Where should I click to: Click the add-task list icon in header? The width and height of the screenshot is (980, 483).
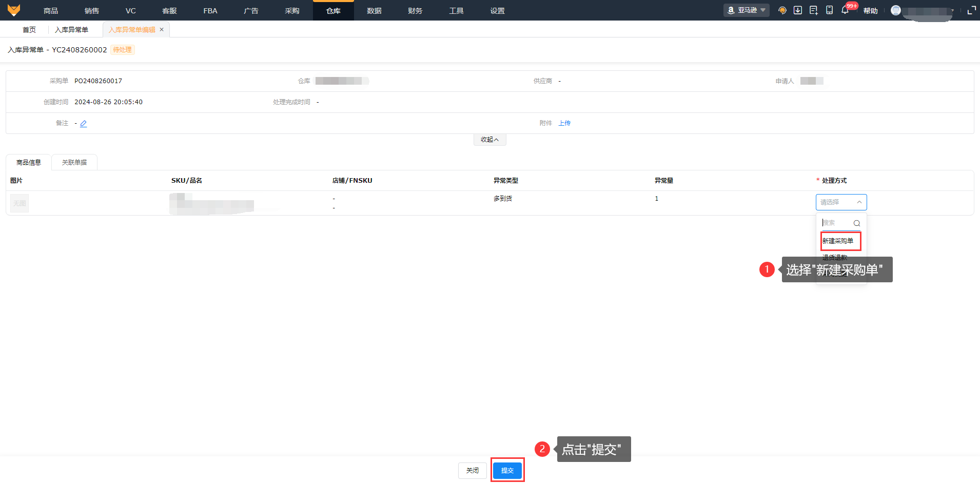[814, 10]
